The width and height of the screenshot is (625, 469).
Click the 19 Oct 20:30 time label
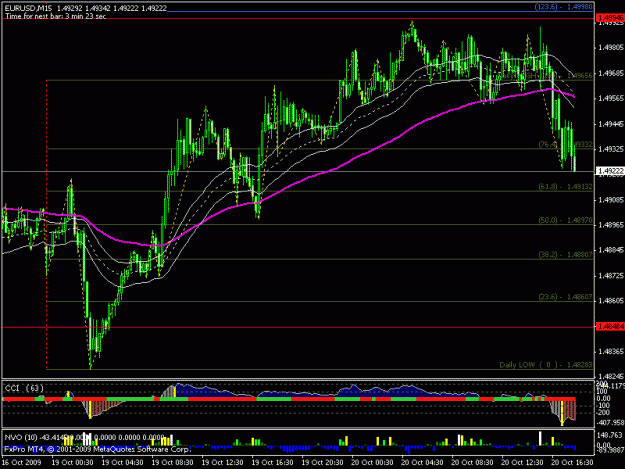point(322,463)
